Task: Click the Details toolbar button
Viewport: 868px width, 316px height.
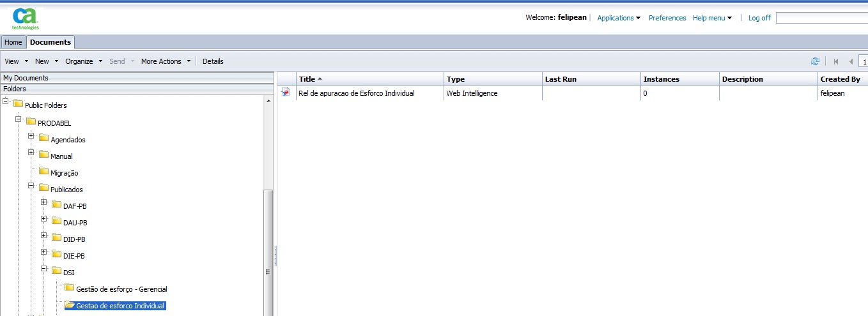Action: coord(213,61)
